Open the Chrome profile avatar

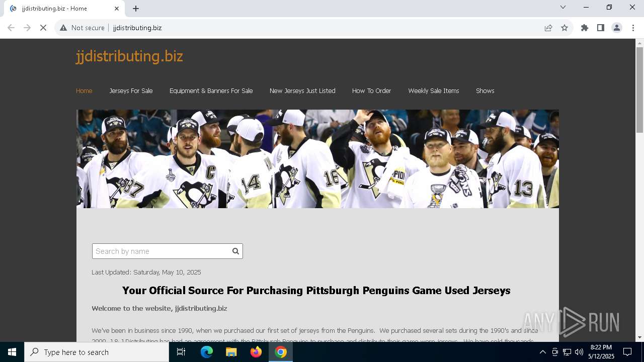pyautogui.click(x=617, y=28)
